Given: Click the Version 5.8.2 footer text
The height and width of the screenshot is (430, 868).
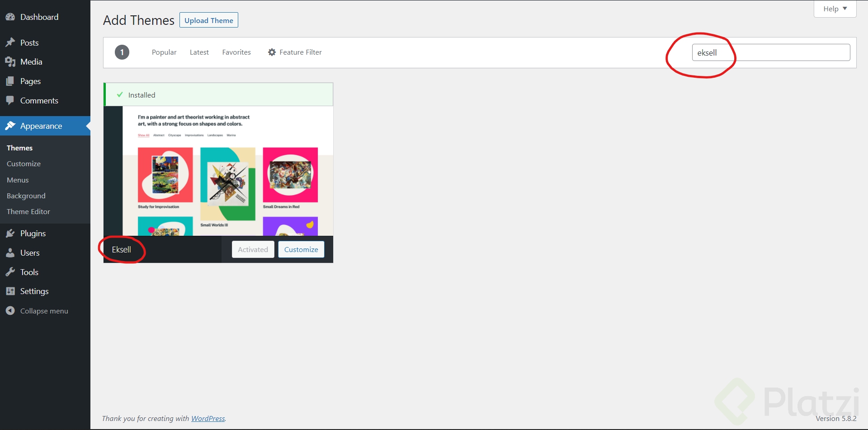Looking at the screenshot, I should [x=836, y=419].
